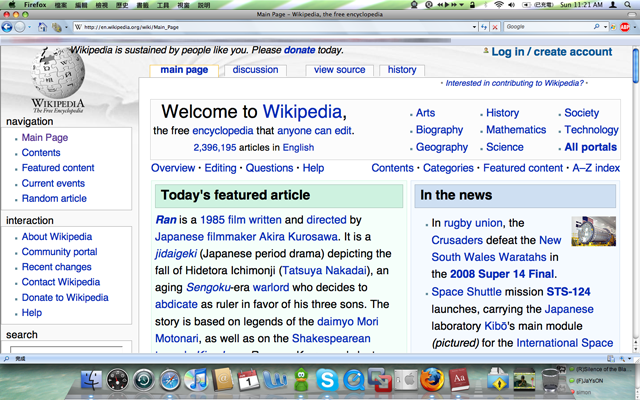Image resolution: width=640 pixels, height=400 pixels.
Task: Launch Skype from the Dock
Action: coord(327,380)
